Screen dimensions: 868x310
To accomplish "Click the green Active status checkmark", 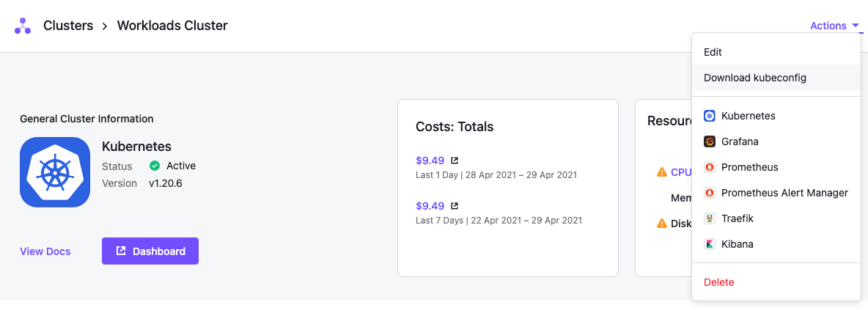I will 155,166.
